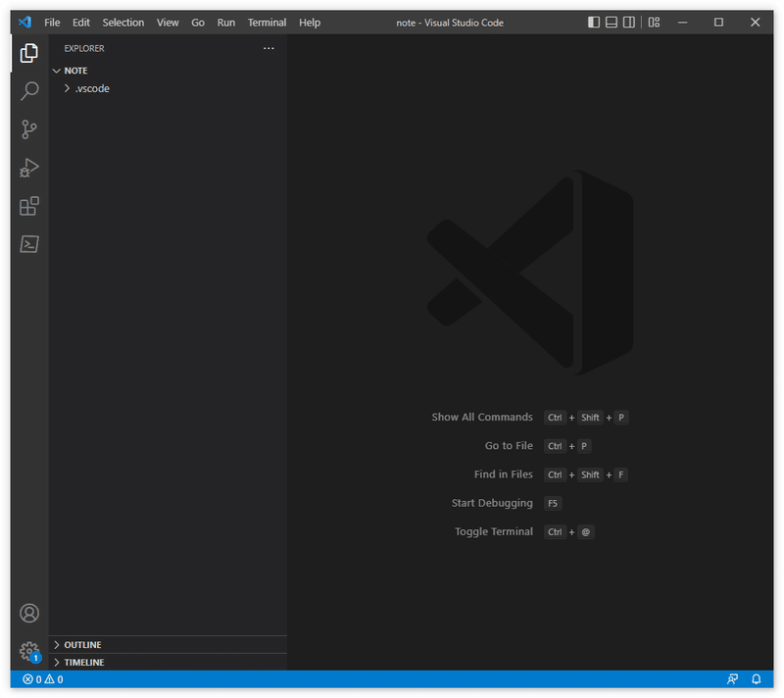Image resolution: width=784 pixels, height=698 pixels.
Task: Click the Show All Commands text
Action: (482, 417)
